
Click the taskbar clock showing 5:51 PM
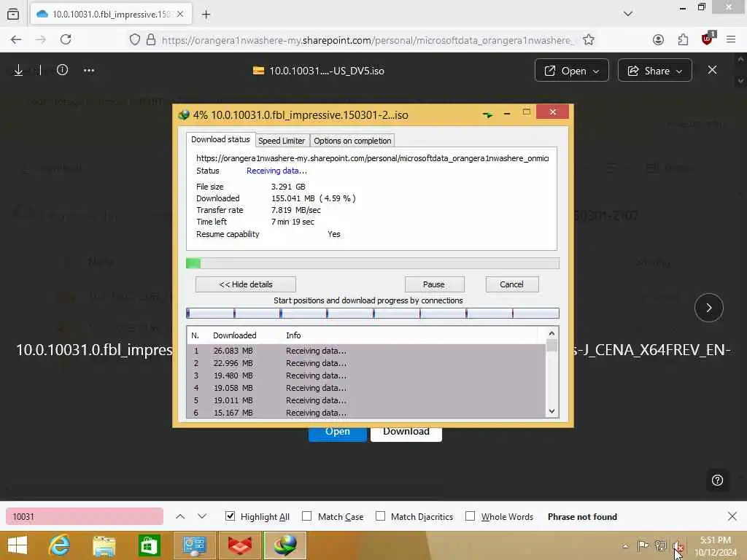click(x=716, y=545)
